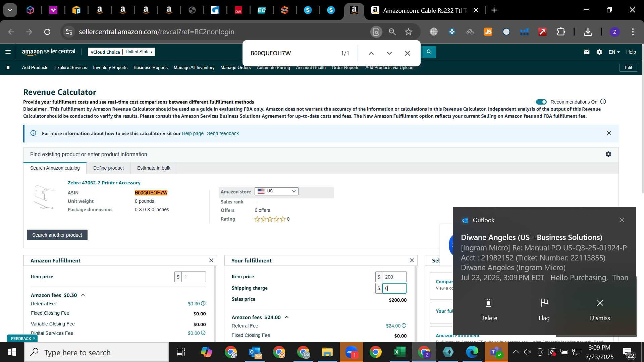The width and height of the screenshot is (644, 362).
Task: Open the Add Products menu item
Action: click(35, 67)
